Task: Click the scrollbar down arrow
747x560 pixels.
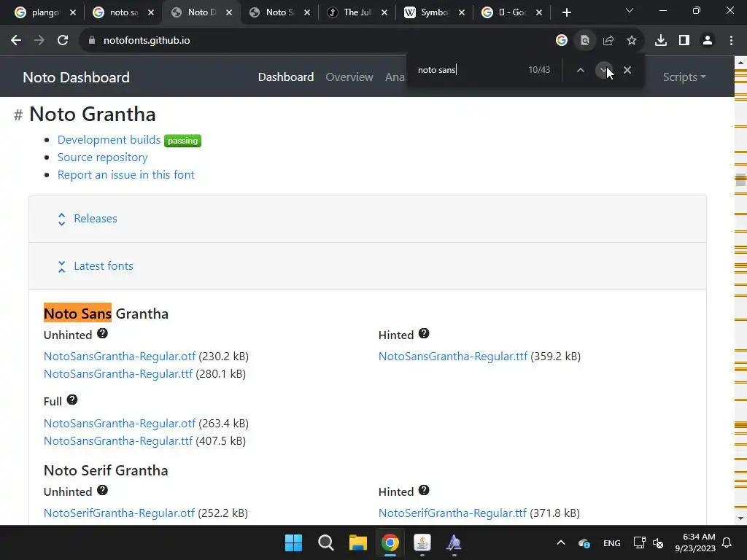Action: [x=740, y=518]
